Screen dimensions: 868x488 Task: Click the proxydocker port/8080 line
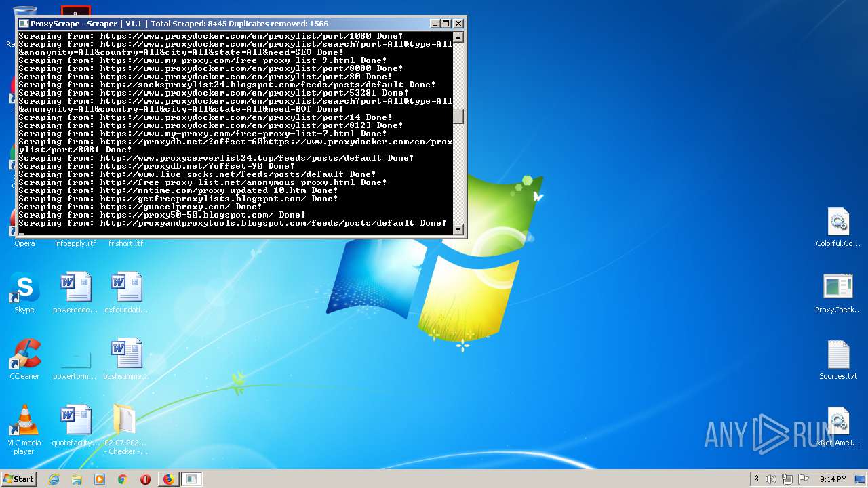click(211, 68)
